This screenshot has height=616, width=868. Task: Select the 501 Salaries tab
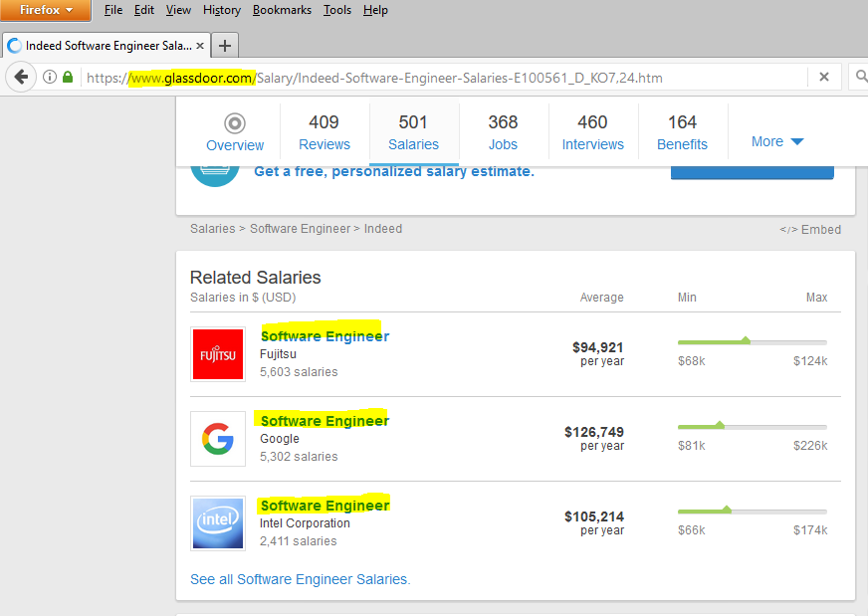pyautogui.click(x=413, y=131)
